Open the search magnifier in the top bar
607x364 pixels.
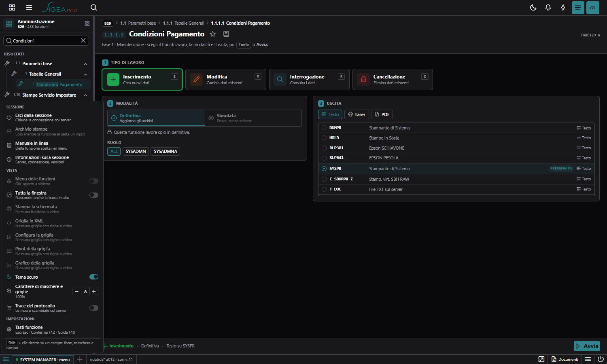[x=94, y=8]
